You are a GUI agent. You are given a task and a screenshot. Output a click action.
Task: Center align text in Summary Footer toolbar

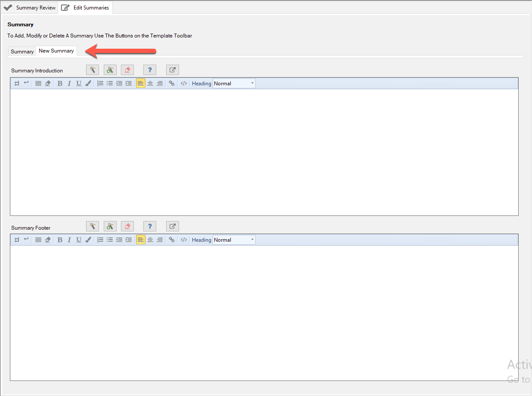[150, 240]
